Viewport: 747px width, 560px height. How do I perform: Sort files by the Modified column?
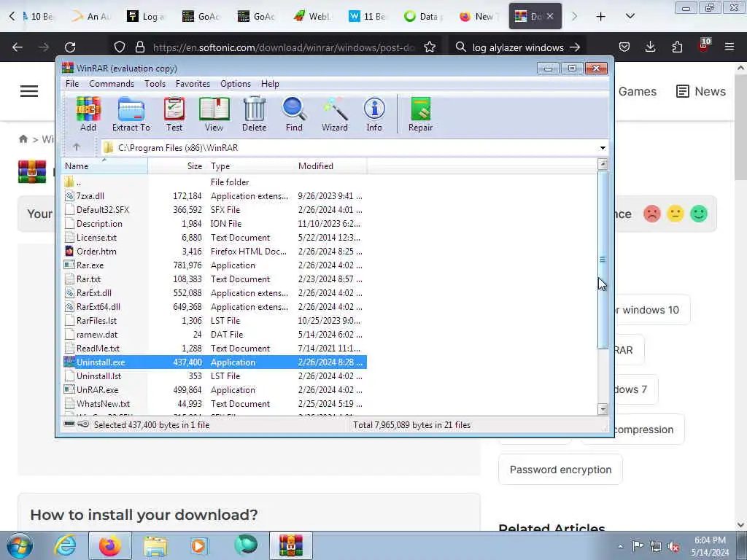tap(331, 166)
